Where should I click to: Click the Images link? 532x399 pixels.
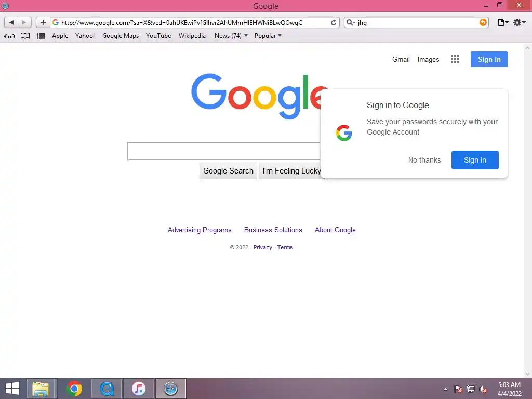428,59
